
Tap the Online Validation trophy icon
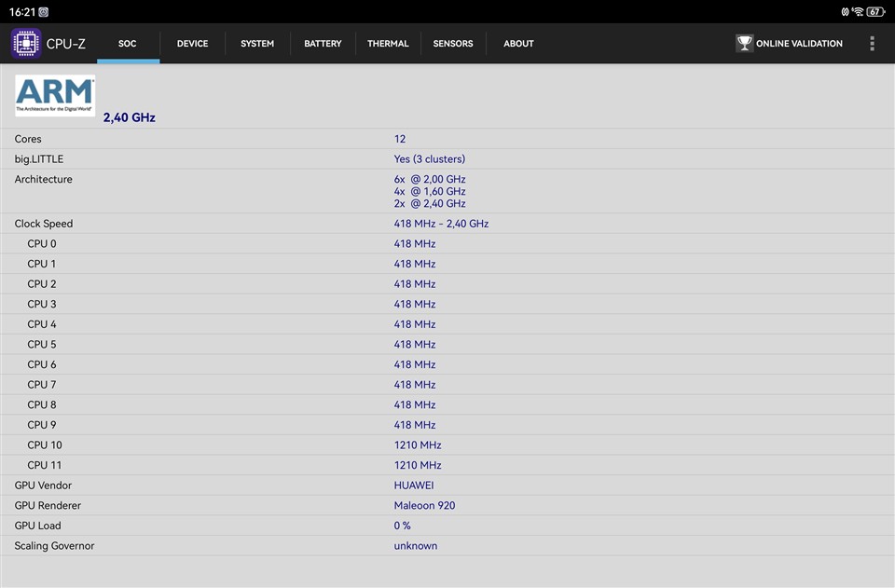pos(744,44)
